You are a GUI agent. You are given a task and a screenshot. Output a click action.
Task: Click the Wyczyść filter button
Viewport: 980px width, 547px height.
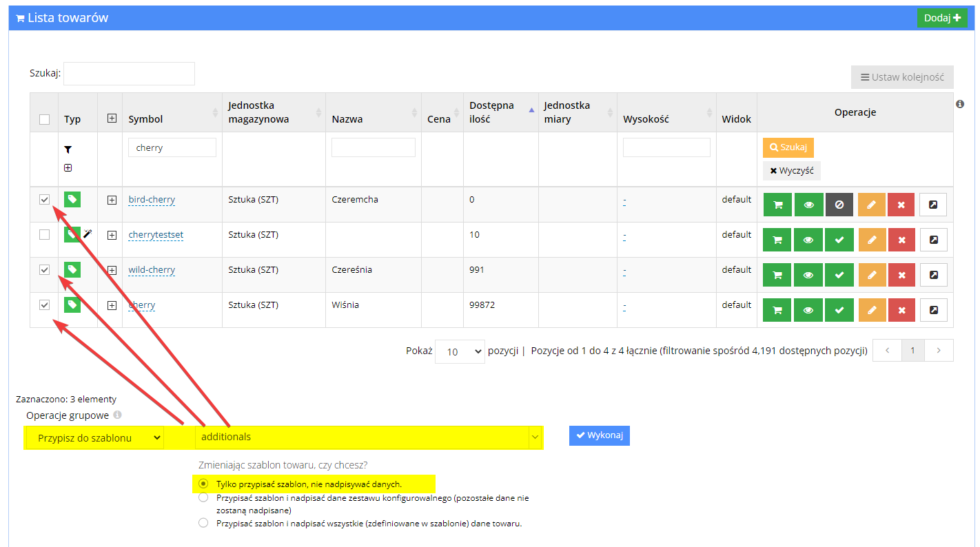pyautogui.click(x=792, y=171)
